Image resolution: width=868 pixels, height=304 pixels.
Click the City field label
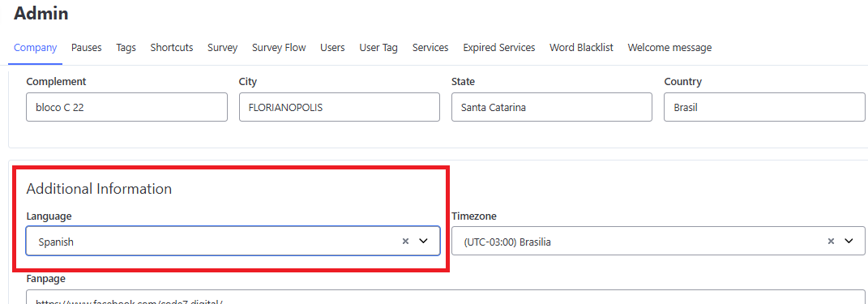[248, 81]
